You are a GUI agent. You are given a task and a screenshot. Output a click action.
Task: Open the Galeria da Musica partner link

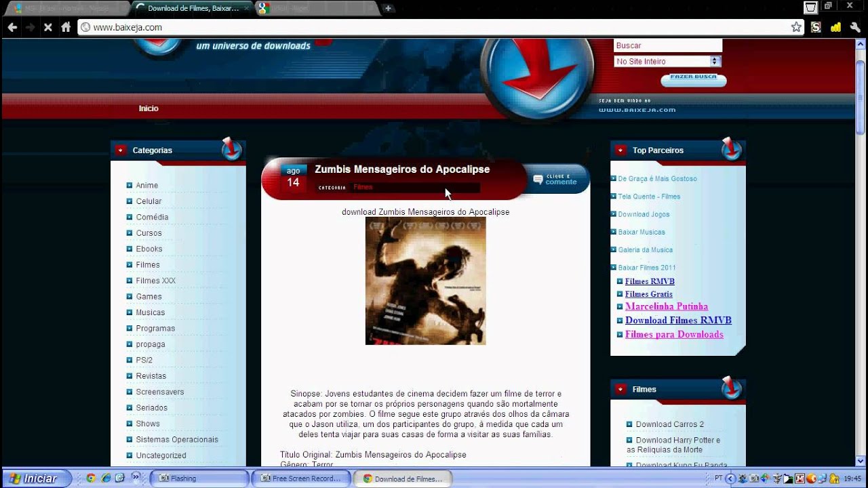645,249
